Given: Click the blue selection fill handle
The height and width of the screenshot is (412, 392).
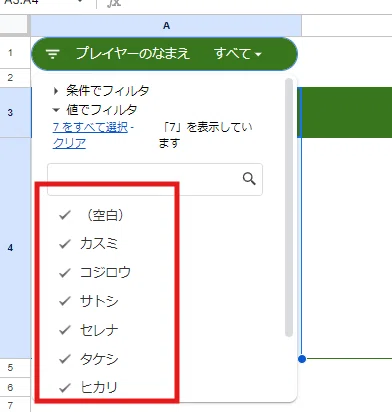Looking at the screenshot, I should pos(302,359).
